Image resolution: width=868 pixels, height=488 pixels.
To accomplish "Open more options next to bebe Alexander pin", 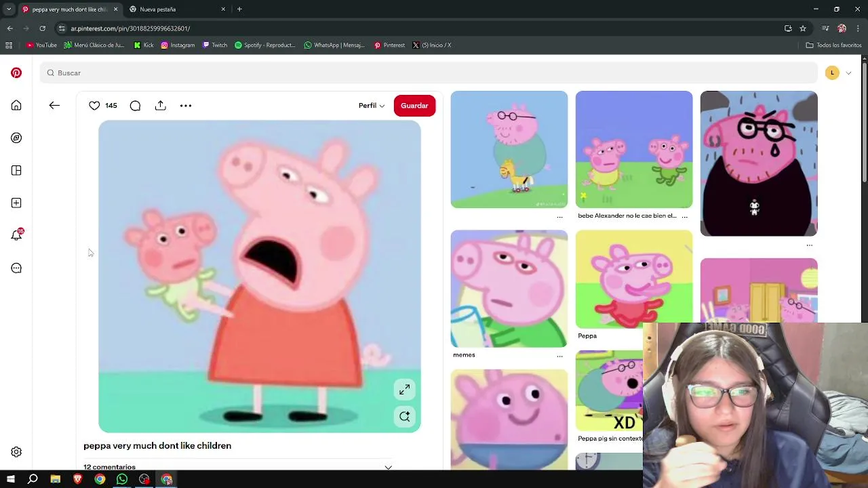I will [684, 216].
